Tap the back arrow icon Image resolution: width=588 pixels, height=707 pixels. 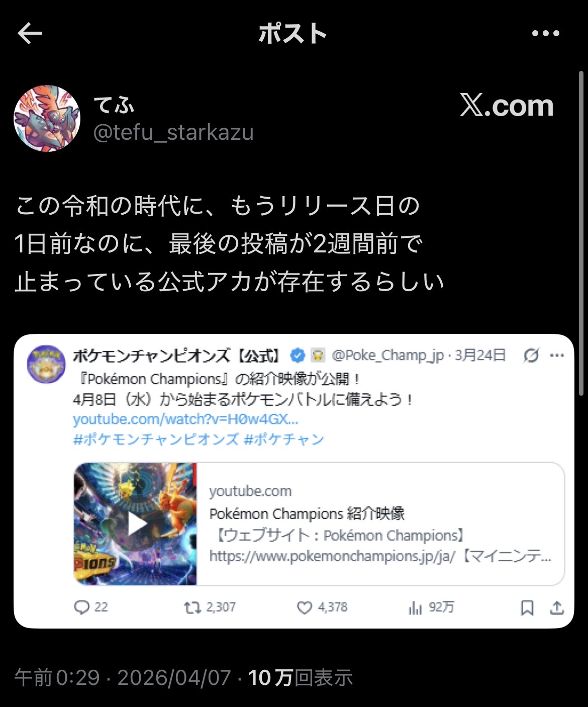30,34
